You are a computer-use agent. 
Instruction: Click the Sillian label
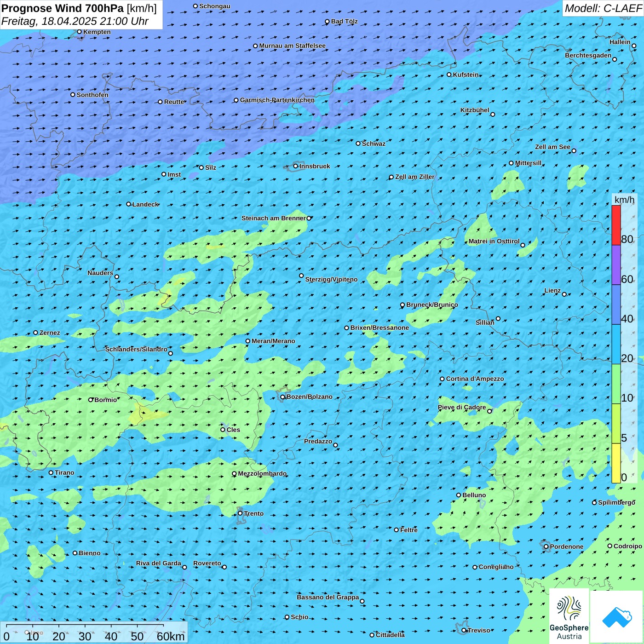point(485,322)
